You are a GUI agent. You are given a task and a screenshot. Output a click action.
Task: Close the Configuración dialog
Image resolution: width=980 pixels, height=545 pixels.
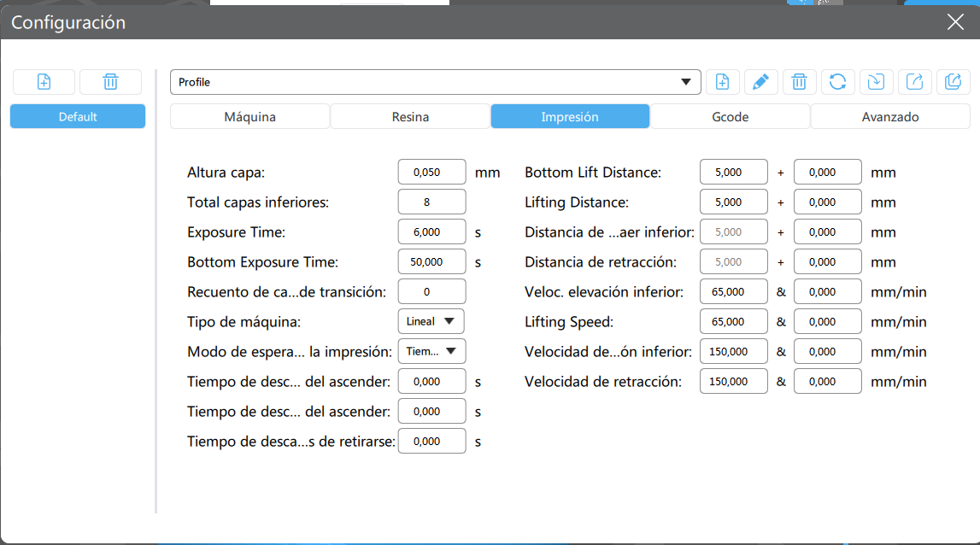coord(955,22)
